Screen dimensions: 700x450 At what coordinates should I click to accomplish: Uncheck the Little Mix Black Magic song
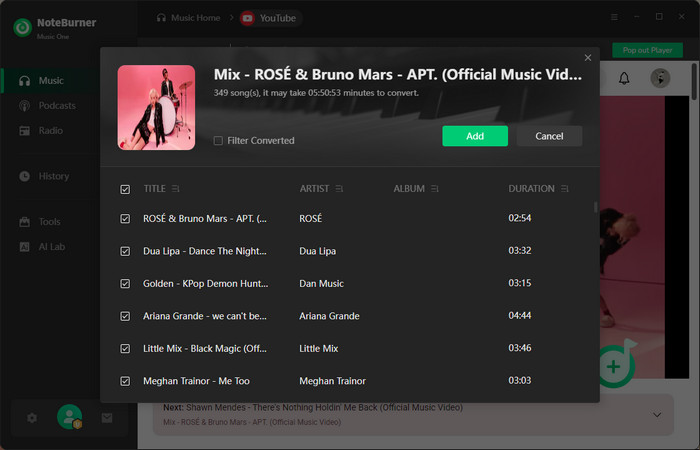(125, 349)
